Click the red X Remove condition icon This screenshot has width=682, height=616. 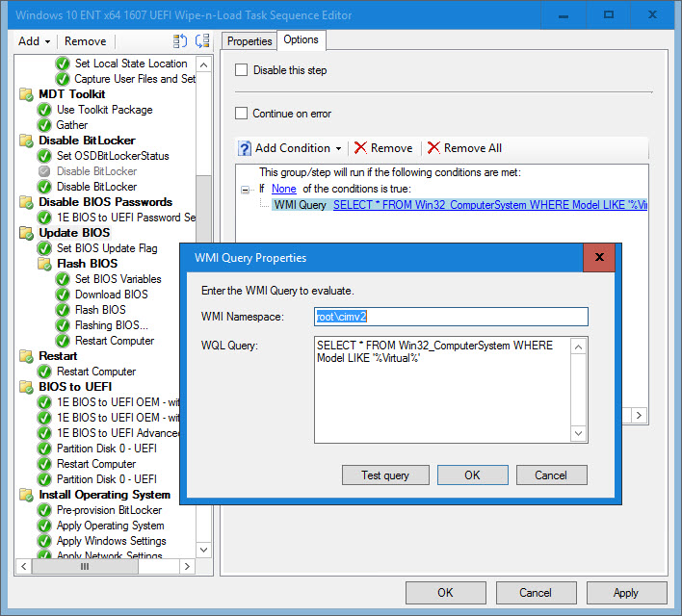coord(360,148)
